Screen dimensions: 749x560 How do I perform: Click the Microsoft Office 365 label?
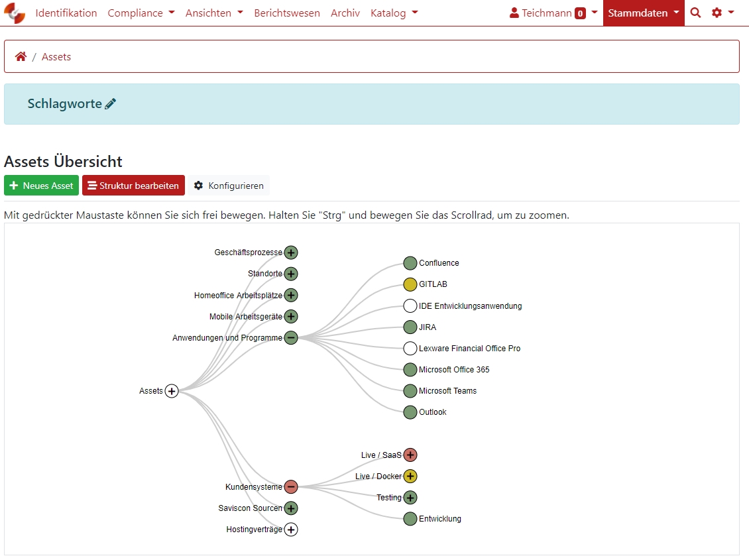(454, 370)
